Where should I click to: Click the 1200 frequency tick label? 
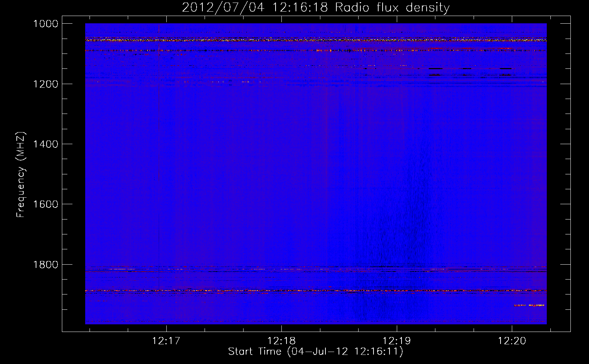click(46, 84)
